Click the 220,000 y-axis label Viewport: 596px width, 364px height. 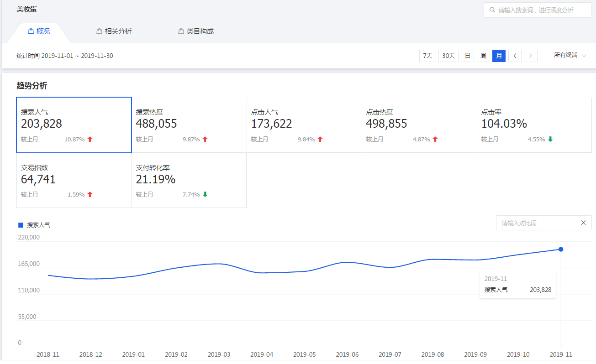pyautogui.click(x=29, y=237)
